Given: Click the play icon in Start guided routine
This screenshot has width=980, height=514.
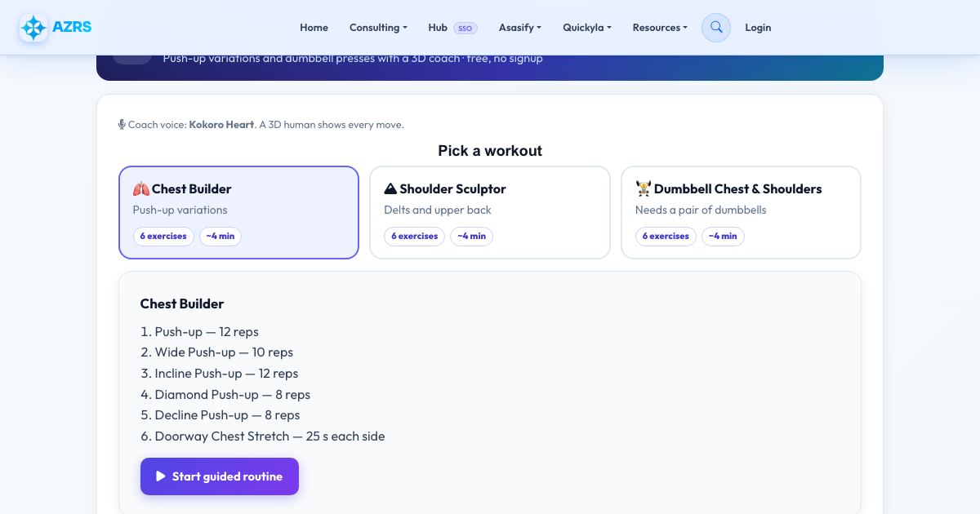Looking at the screenshot, I should (161, 476).
